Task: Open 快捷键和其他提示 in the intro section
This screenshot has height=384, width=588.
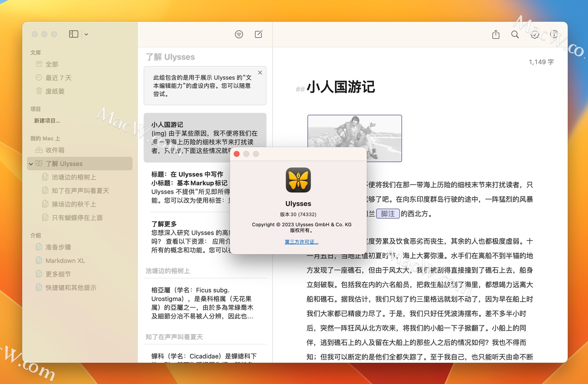Action: pyautogui.click(x=71, y=287)
